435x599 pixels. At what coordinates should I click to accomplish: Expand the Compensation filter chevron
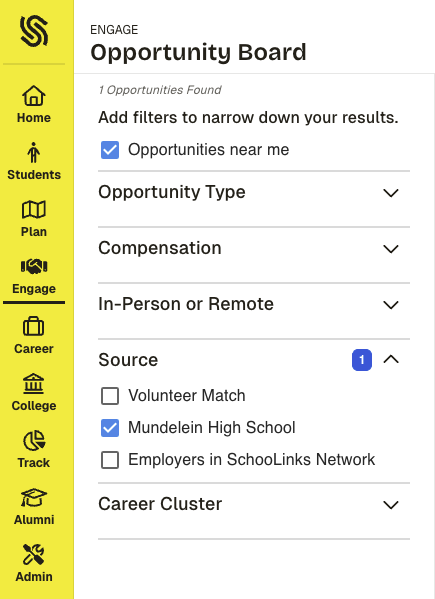[391, 249]
